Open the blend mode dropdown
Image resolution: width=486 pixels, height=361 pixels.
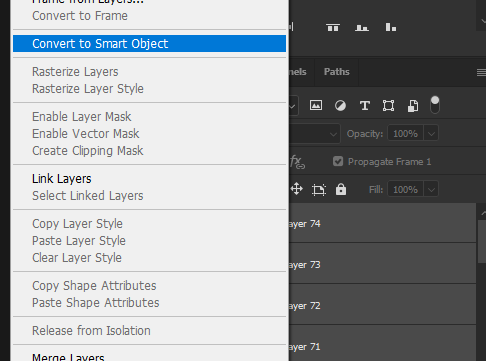(315, 134)
